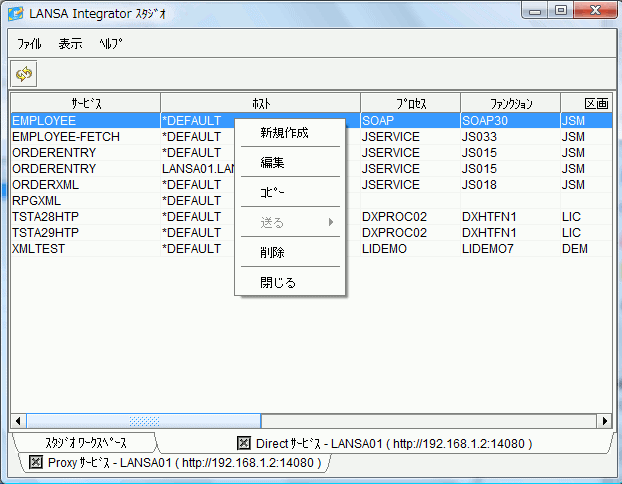Image resolution: width=622 pixels, height=484 pixels.
Task: Close the Direct サービス LANSA01 tab
Action: click(x=244, y=443)
